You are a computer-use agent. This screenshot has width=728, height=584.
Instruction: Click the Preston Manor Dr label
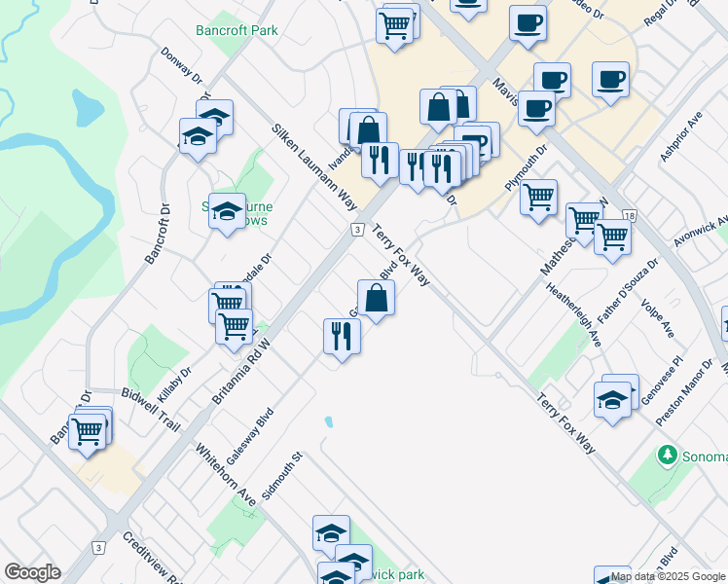coord(684,392)
